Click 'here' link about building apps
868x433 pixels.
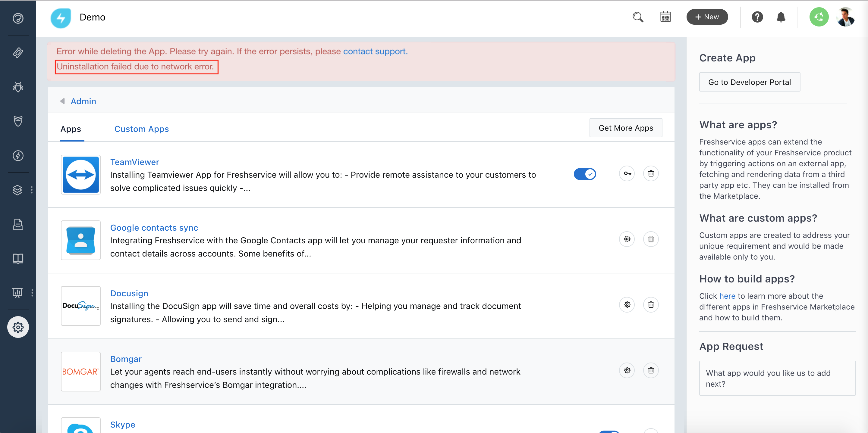pyautogui.click(x=727, y=296)
